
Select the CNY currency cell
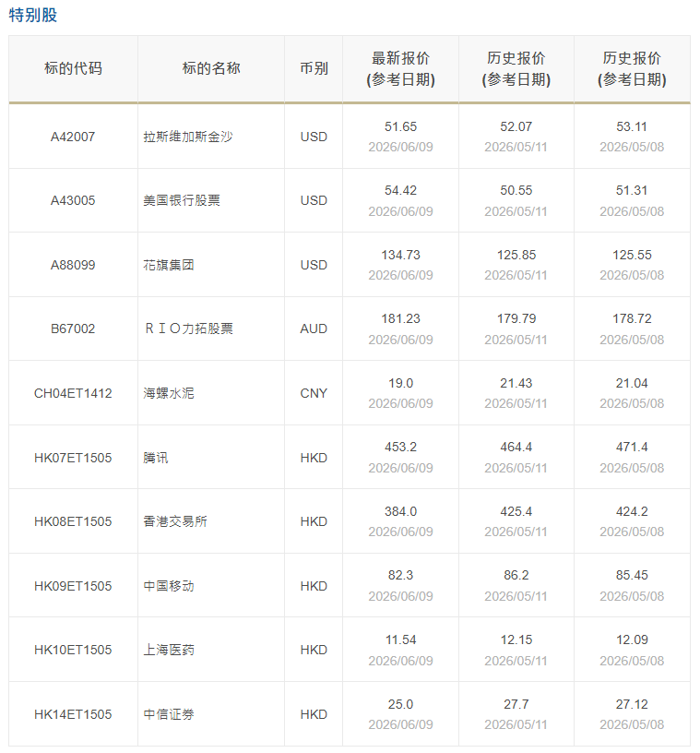314,393
